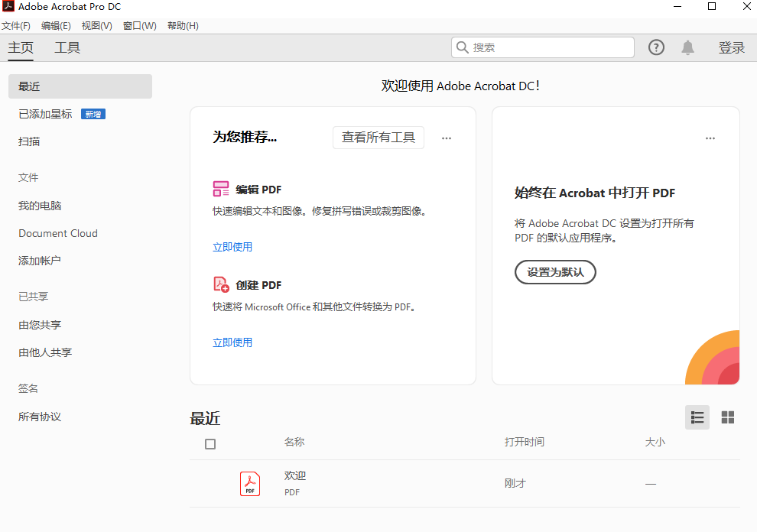The width and height of the screenshot is (757, 532).
Task: Click the 查看所有工具 button
Action: point(378,138)
